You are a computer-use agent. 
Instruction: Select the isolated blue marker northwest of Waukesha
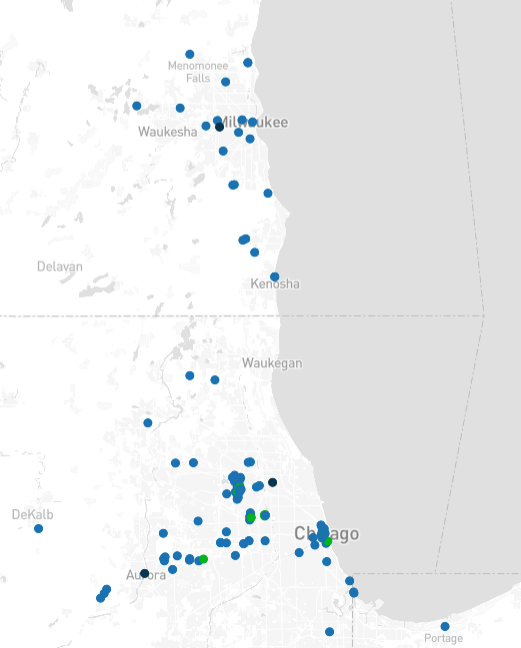point(137,106)
